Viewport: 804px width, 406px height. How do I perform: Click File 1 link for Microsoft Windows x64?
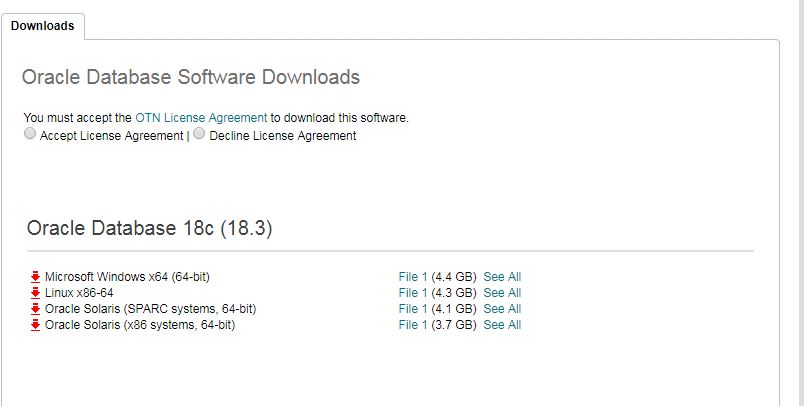click(x=412, y=277)
